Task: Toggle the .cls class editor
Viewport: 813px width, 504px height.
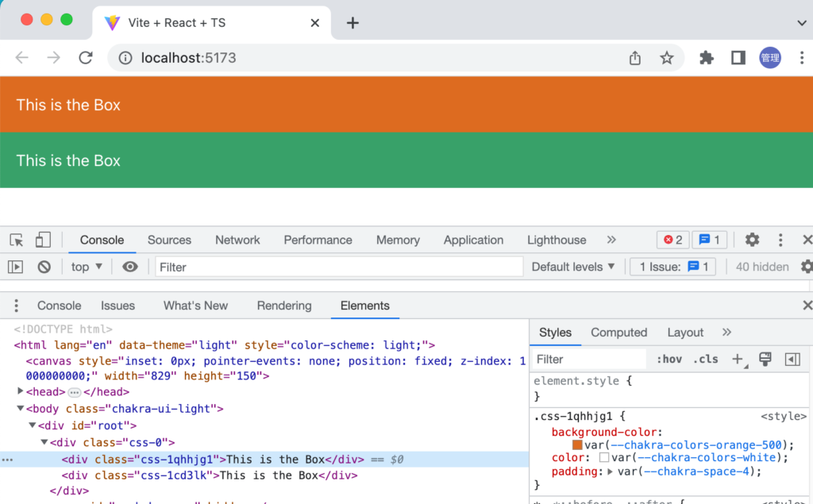Action: [705, 360]
